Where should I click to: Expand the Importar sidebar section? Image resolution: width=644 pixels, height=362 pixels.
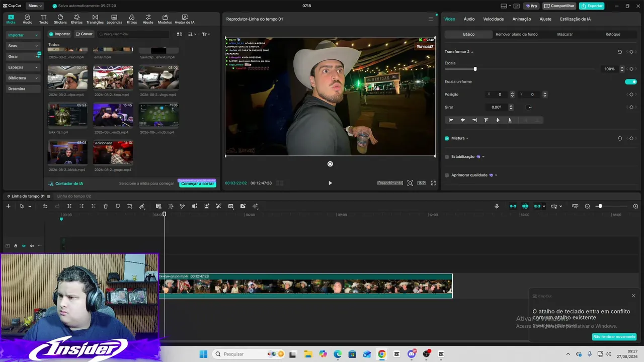click(x=23, y=35)
